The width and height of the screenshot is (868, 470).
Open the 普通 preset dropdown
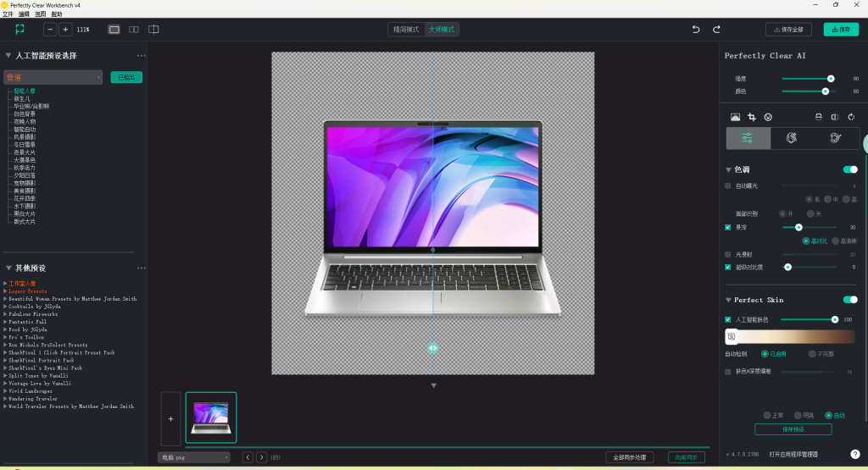(x=53, y=77)
